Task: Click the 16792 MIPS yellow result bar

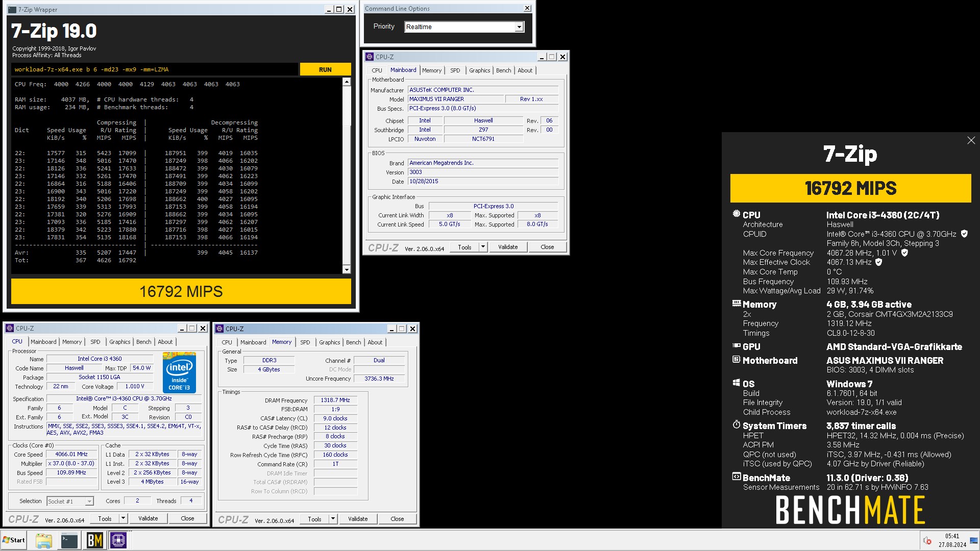Action: 181,291
